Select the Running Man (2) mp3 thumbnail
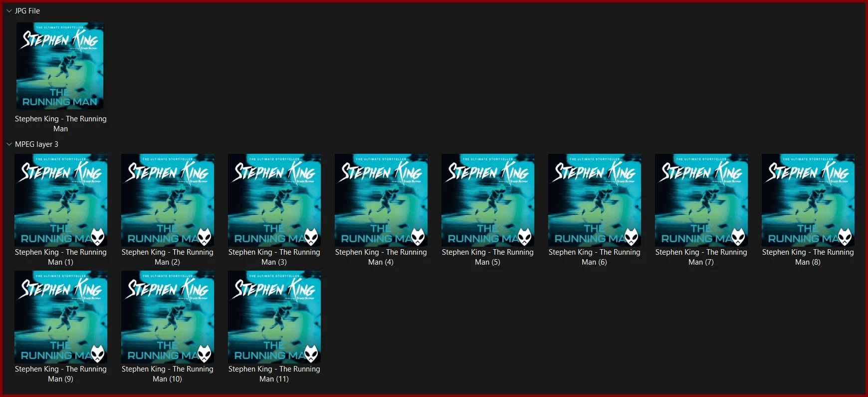 (168, 200)
